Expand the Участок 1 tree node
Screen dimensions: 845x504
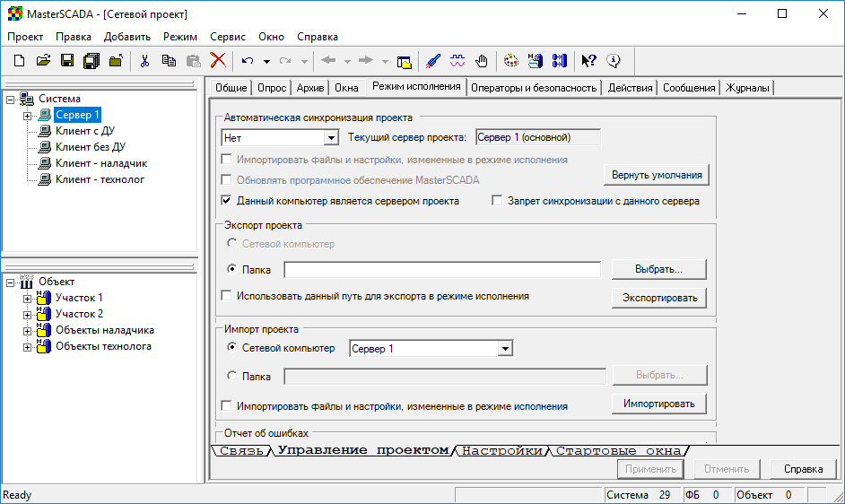click(x=27, y=299)
